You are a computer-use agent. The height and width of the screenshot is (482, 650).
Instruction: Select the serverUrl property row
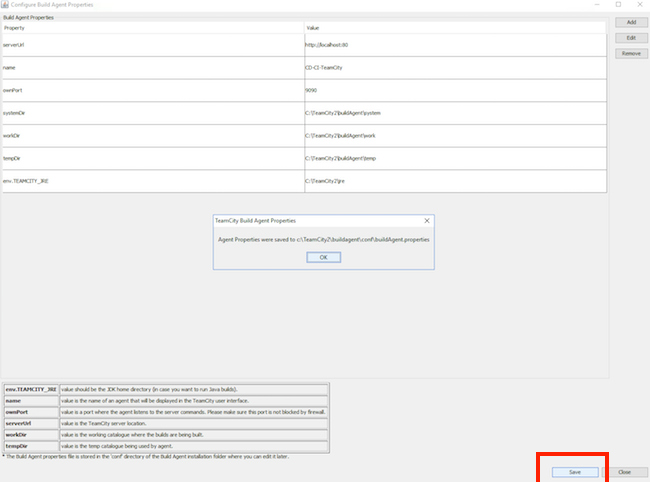tap(304, 45)
